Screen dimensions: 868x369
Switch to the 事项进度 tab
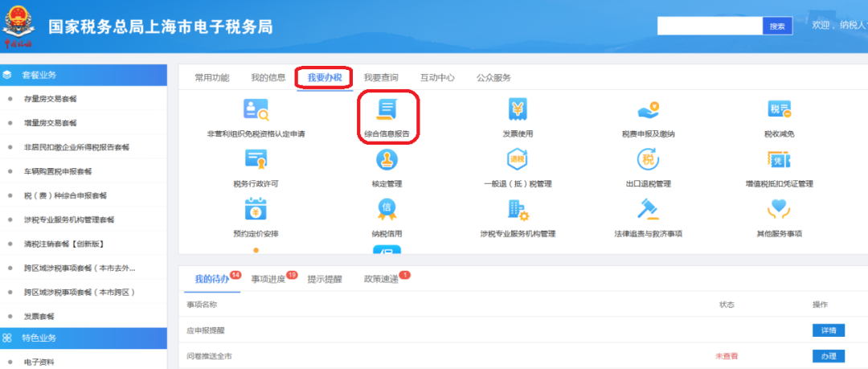pyautogui.click(x=268, y=279)
